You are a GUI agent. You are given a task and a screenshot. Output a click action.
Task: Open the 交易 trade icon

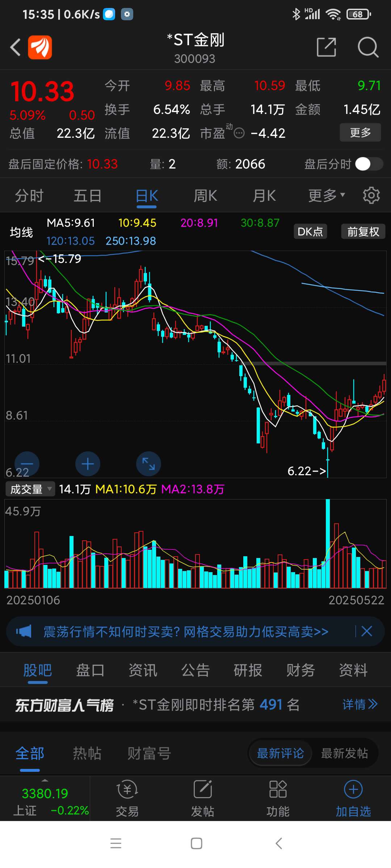(127, 799)
